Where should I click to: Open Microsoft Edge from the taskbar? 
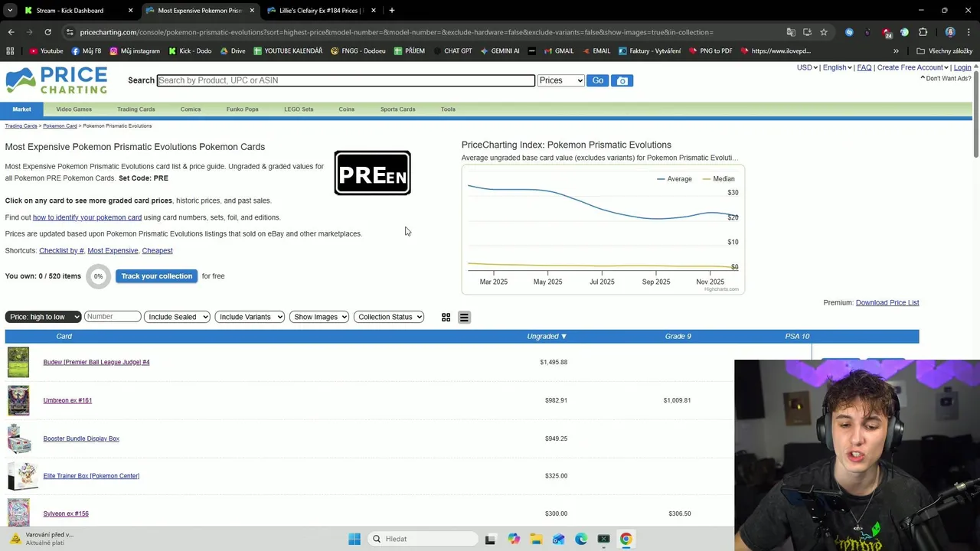pos(581,539)
